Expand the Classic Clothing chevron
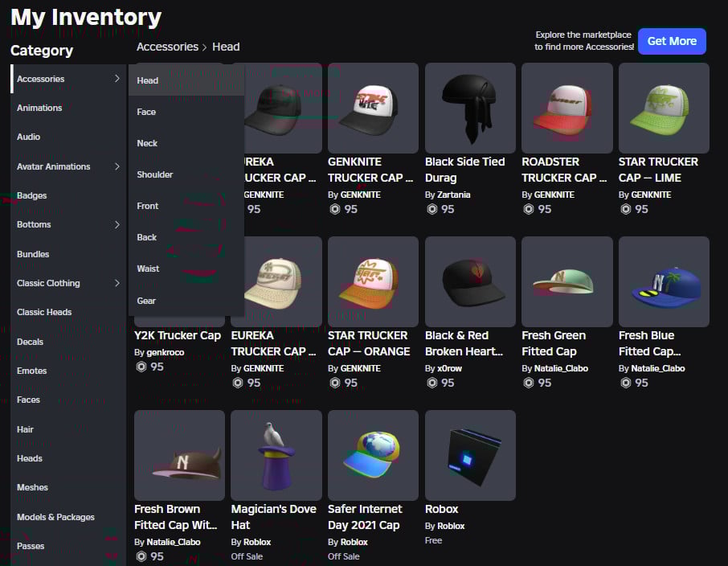The height and width of the screenshot is (566, 728). [117, 283]
